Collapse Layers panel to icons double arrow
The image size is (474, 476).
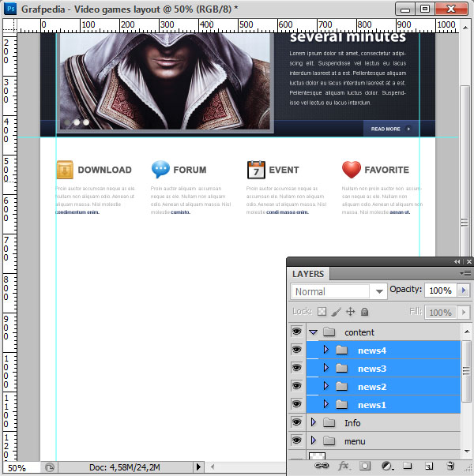pyautogui.click(x=457, y=261)
